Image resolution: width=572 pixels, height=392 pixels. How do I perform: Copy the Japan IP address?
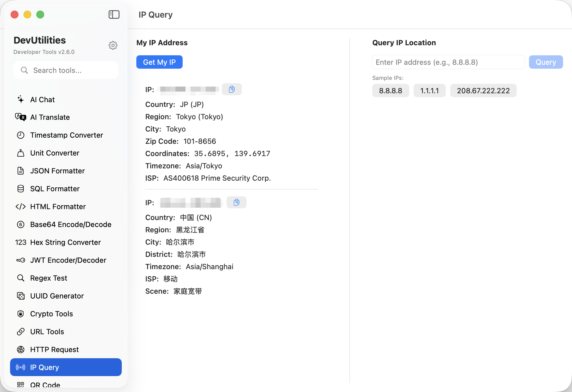232,89
